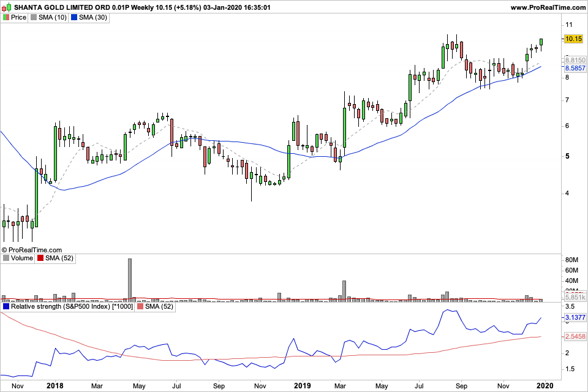Screen dimensions: 588x392
Task: Select the Relative strength (S&P500 Index) label
Action: click(72, 306)
